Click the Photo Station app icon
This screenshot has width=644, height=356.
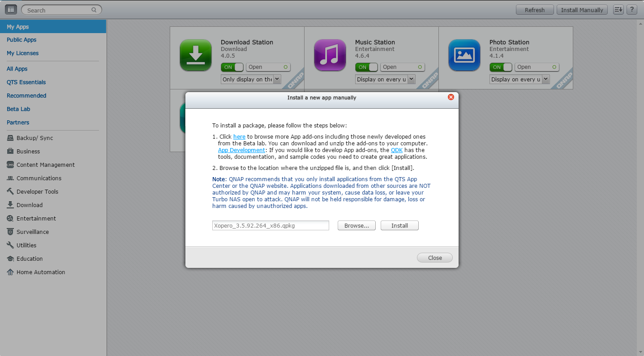(464, 55)
